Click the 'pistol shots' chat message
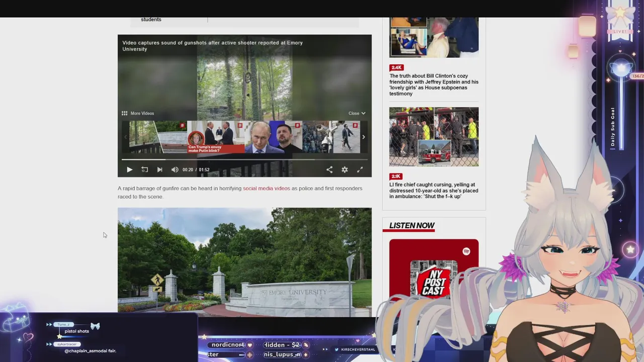Screen dimensions: 644x362 coord(76,331)
